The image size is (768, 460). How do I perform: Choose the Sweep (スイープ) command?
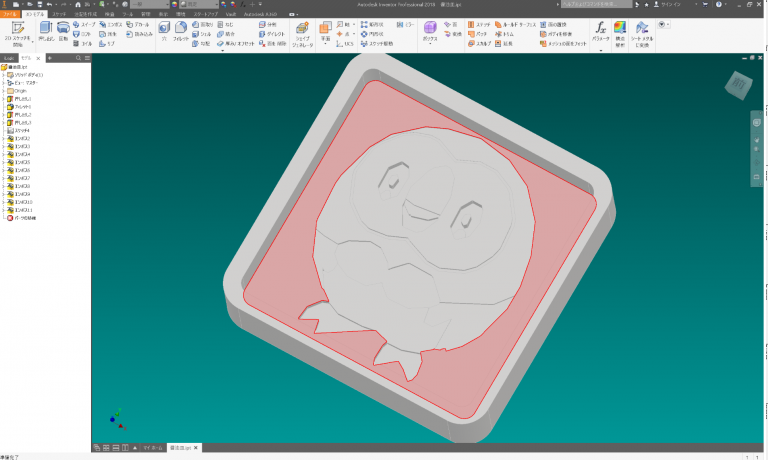(84, 24)
